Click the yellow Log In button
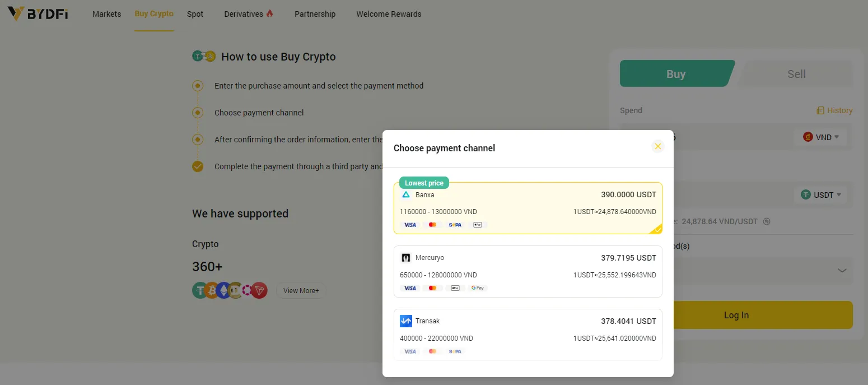This screenshot has height=385, width=868. 736,315
